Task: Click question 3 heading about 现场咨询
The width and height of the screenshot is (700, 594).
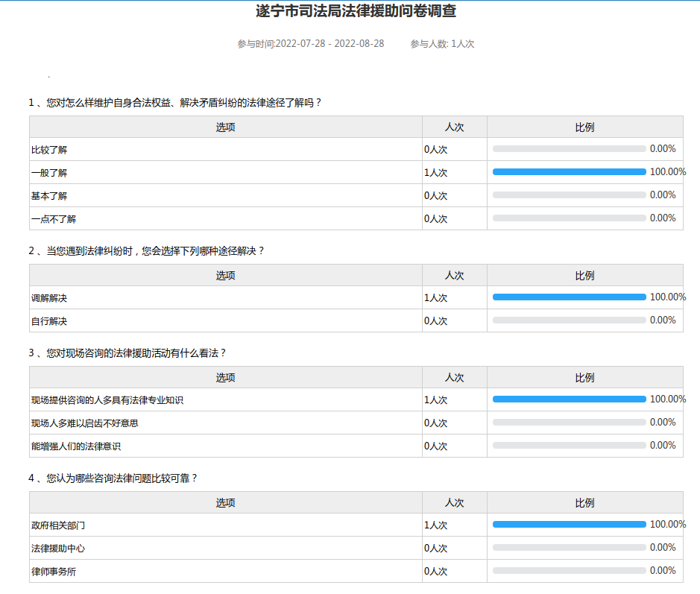Action: pos(127,353)
